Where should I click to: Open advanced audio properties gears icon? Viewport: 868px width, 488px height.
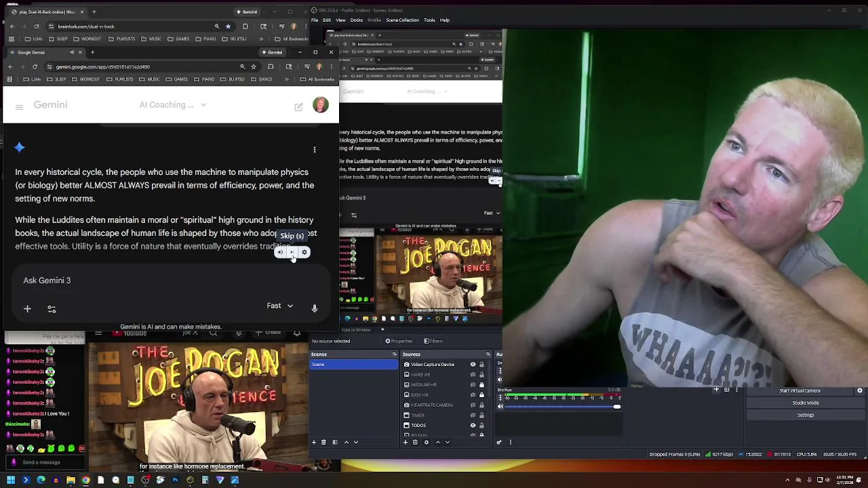pyautogui.click(x=499, y=442)
